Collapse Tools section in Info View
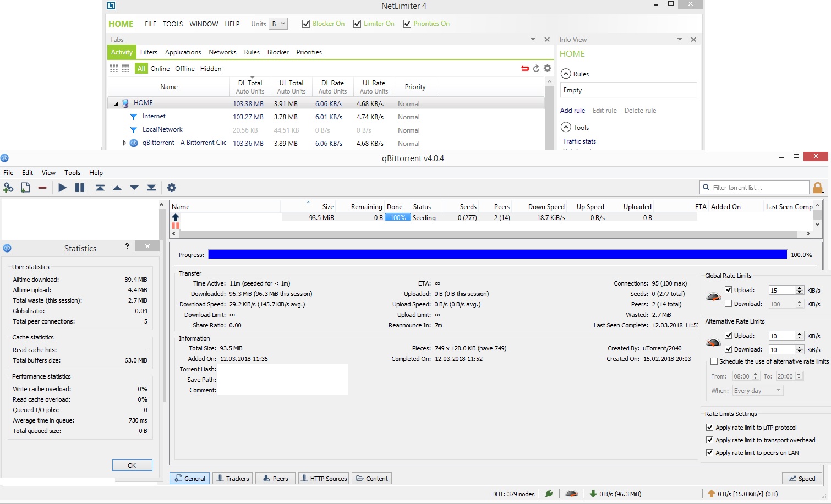Image resolution: width=831 pixels, height=504 pixels. pyautogui.click(x=566, y=127)
